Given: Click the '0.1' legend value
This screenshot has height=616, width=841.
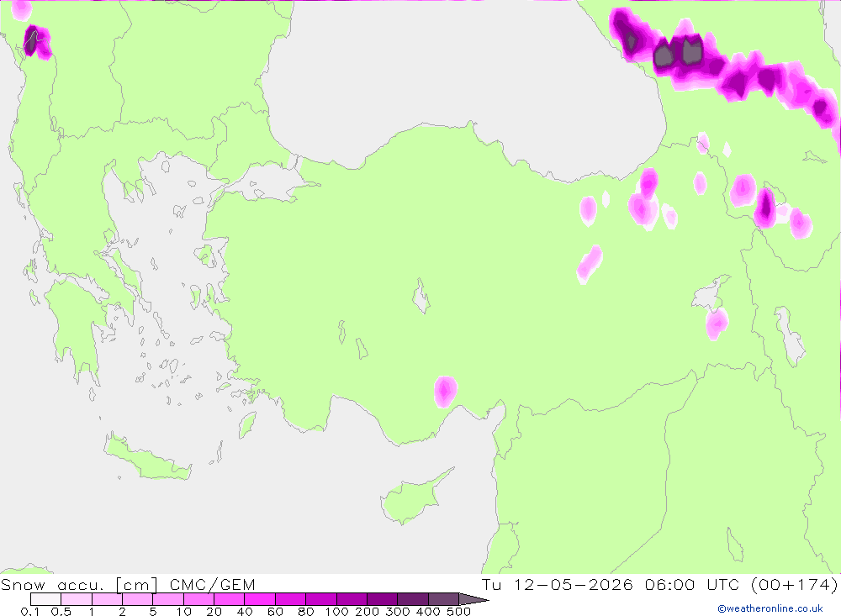Looking at the screenshot, I should tap(30, 611).
